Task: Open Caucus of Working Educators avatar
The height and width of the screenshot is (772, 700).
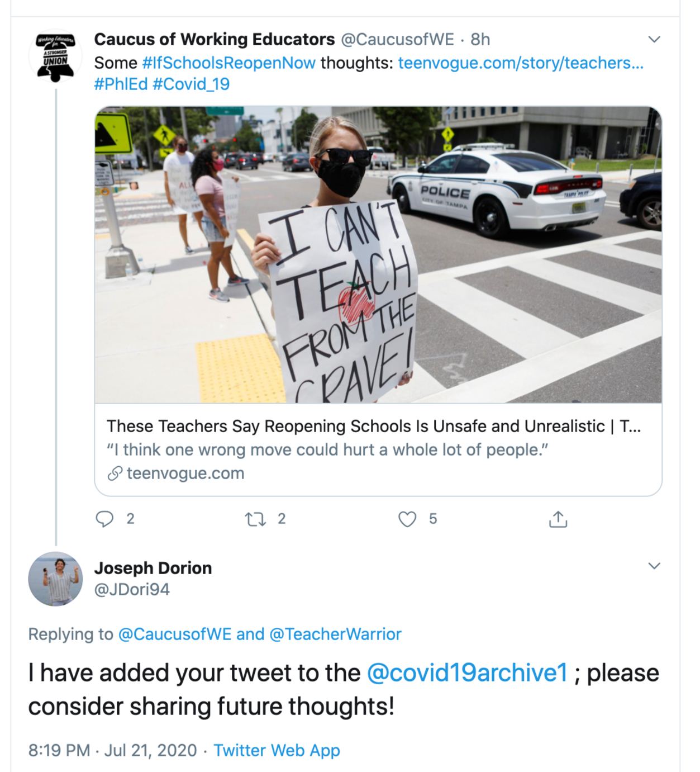Action: [55, 56]
